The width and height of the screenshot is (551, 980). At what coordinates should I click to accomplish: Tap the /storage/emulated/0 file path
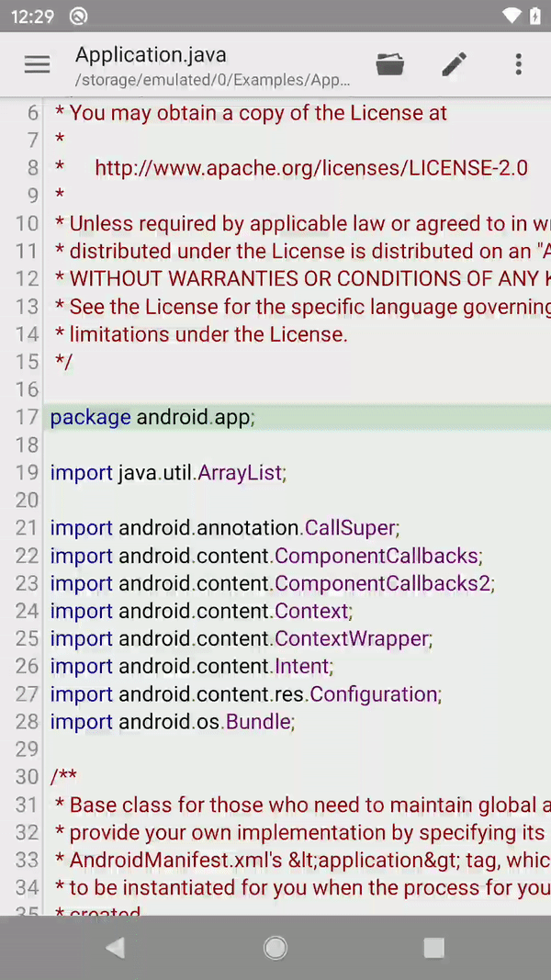212,80
